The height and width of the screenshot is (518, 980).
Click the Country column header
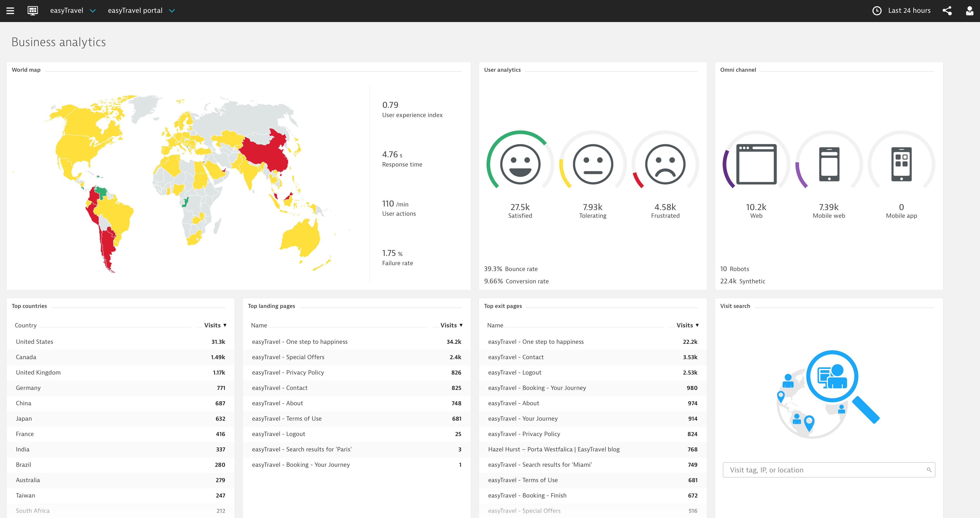point(26,325)
